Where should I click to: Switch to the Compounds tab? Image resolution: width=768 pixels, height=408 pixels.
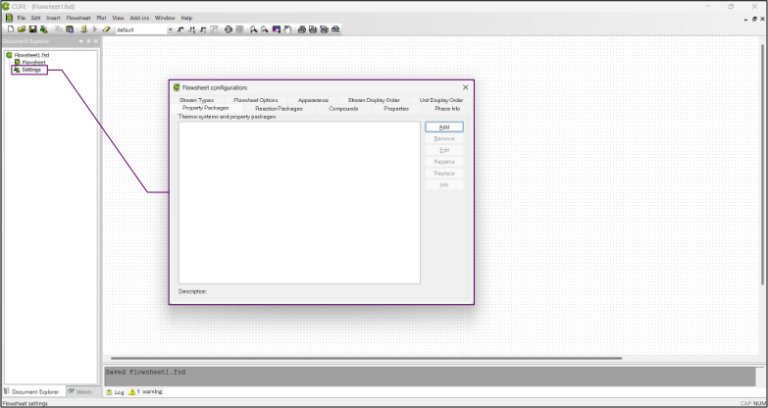[x=343, y=109]
